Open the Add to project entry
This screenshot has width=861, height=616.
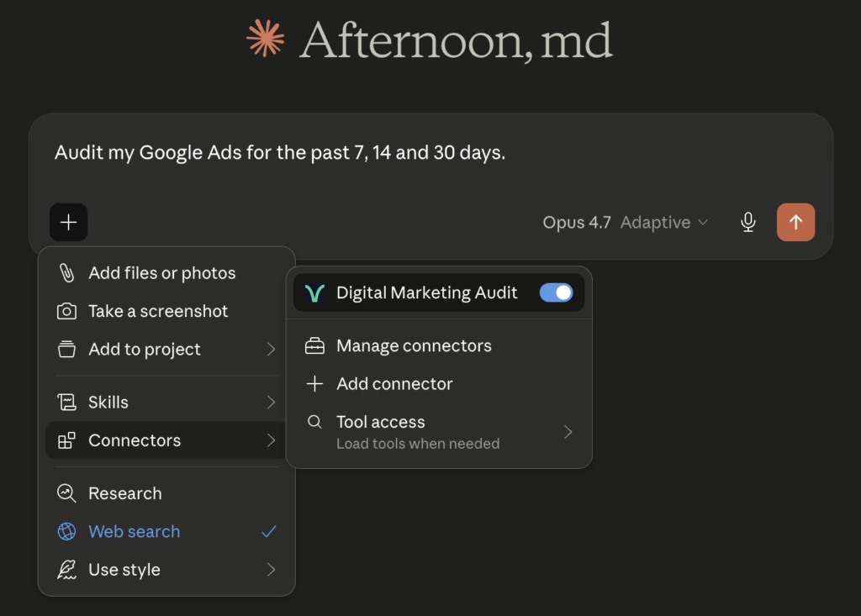pos(166,349)
